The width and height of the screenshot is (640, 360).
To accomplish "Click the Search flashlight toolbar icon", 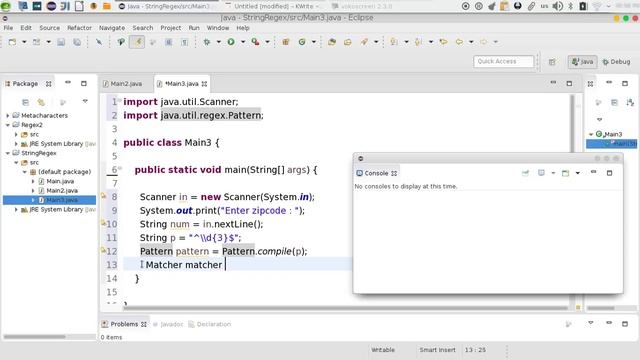I will 364,42.
